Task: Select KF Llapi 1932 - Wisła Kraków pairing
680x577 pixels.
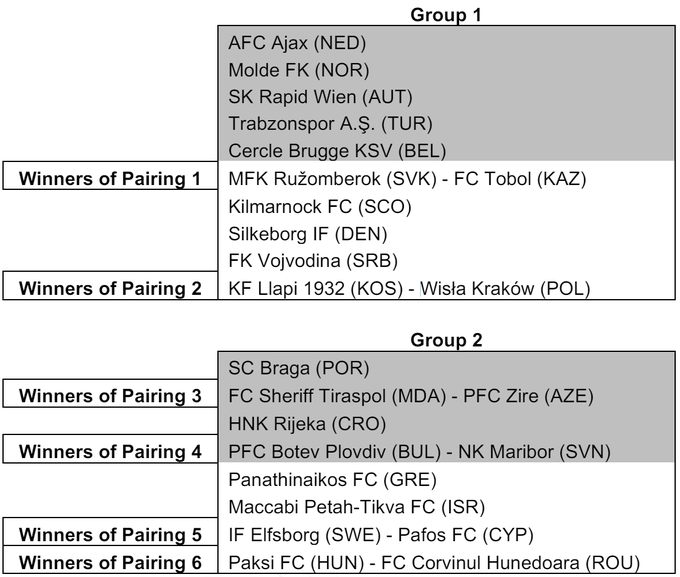Action: [x=409, y=289]
